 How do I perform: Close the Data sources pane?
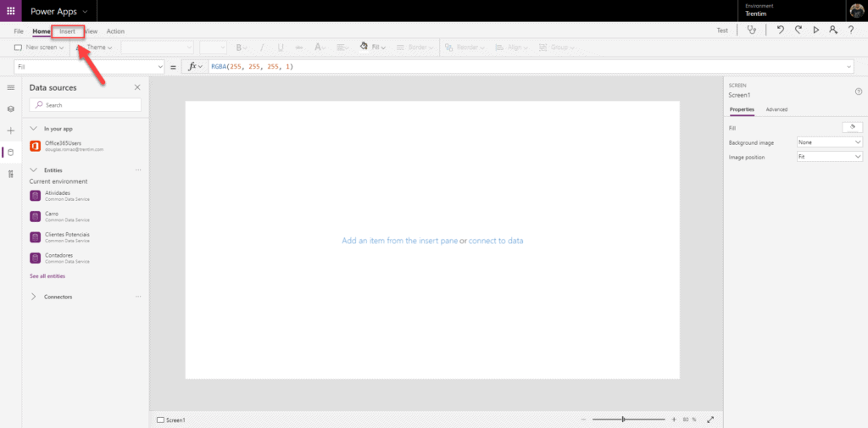tap(137, 87)
